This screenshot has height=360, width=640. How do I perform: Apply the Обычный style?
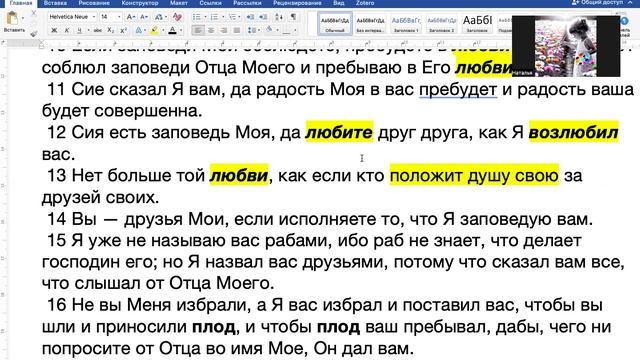coord(335,24)
